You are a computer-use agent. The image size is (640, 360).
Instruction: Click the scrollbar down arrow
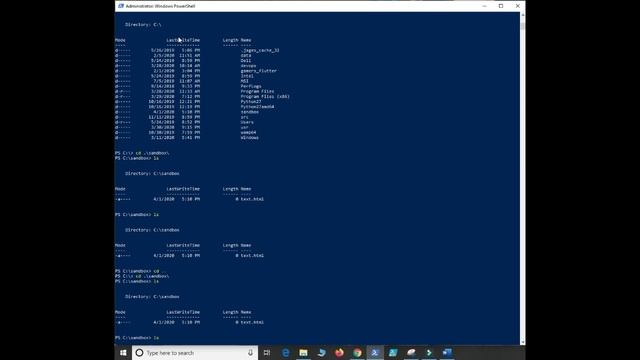pos(522,342)
